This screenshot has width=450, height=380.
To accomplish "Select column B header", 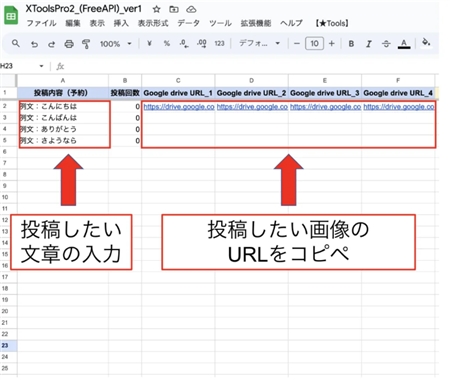I will [125, 80].
